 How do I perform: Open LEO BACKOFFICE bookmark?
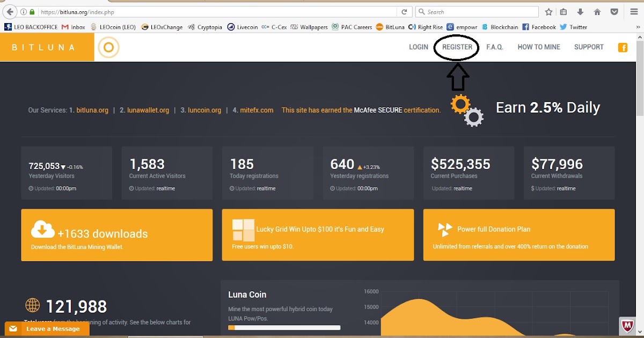[x=31, y=27]
